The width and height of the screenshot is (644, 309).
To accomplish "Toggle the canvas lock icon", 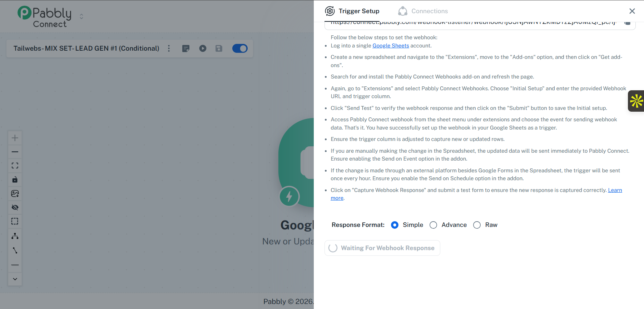I will click(15, 180).
